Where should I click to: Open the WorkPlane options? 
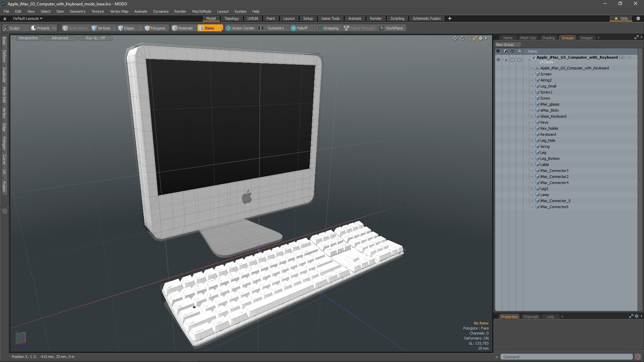click(x=391, y=28)
